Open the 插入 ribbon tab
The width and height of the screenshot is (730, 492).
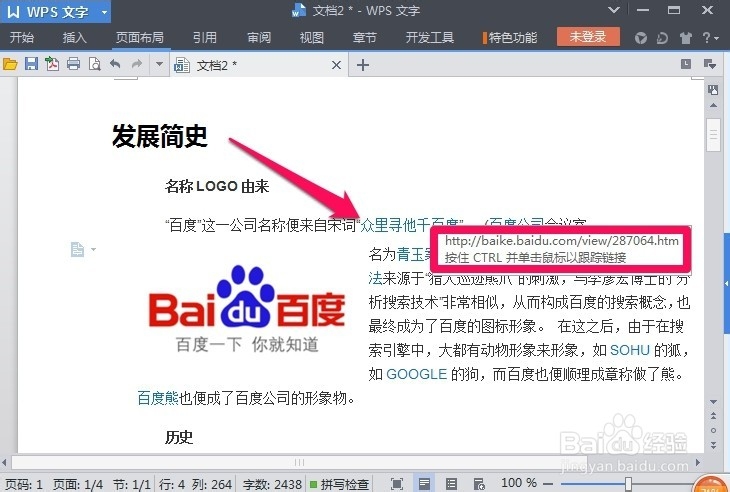click(74, 37)
